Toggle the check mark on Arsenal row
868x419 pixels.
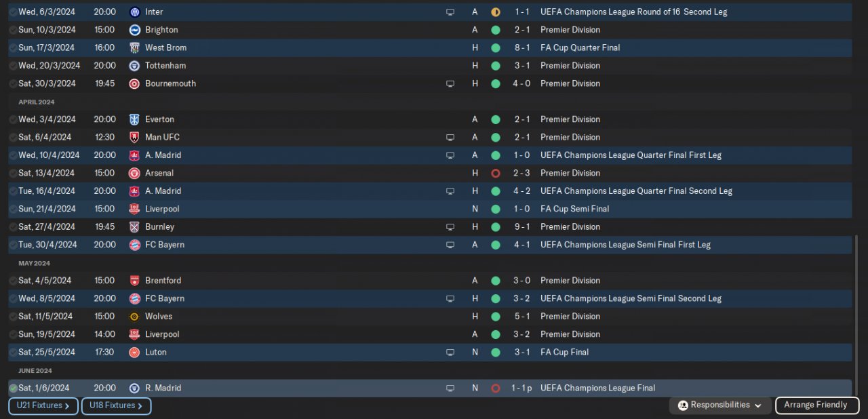click(x=13, y=173)
